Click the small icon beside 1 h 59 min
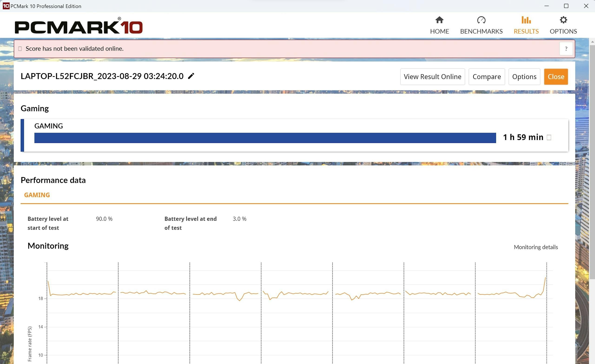 [549, 137]
